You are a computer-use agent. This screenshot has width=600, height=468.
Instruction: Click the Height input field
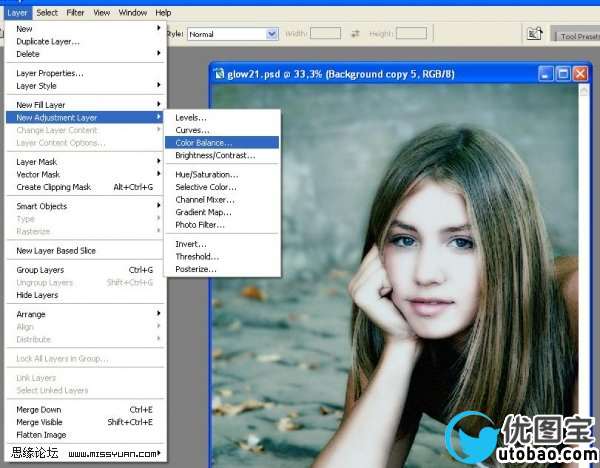[x=409, y=33]
